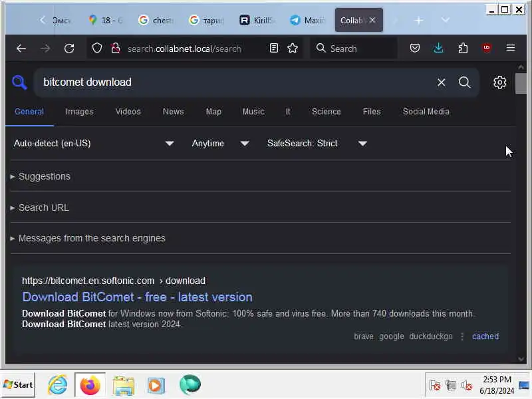Click the Firefox taskbar icon
The image size is (532, 399).
[90, 385]
